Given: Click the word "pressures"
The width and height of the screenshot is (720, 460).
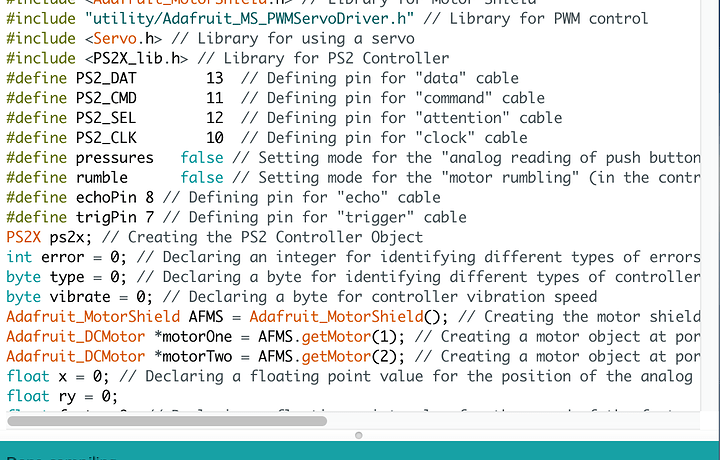Looking at the screenshot, I should coord(115,158).
